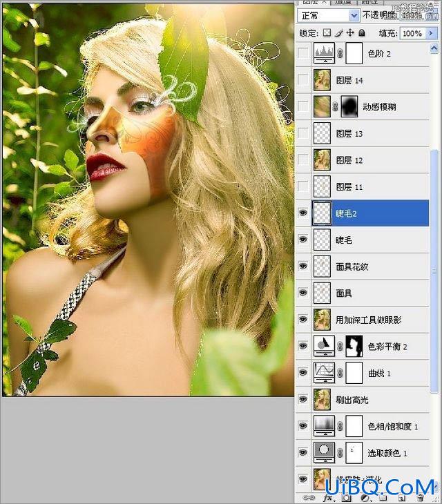This screenshot has width=442, height=504.
Task: Hide the 面具花纹 layer
Action: coord(302,266)
